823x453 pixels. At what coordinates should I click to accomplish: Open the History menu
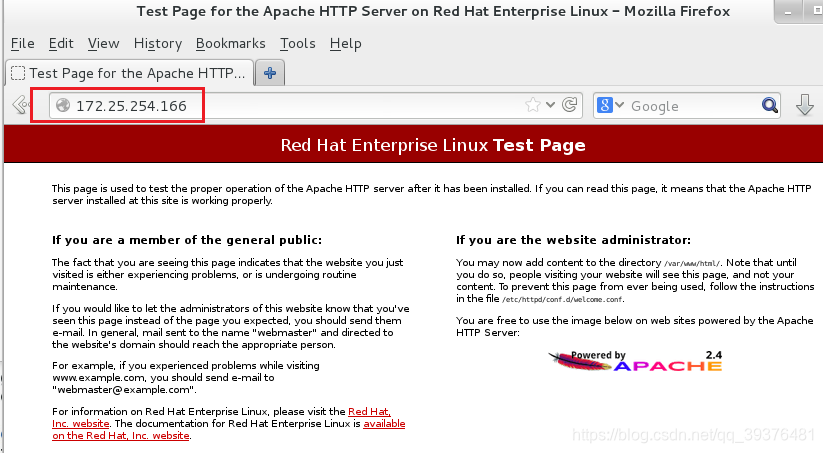(x=157, y=44)
